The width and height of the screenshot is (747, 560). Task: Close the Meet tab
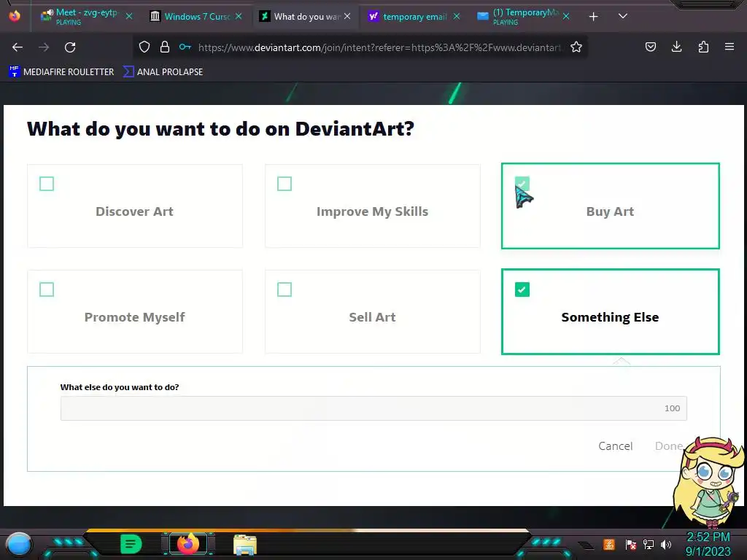[x=129, y=16]
